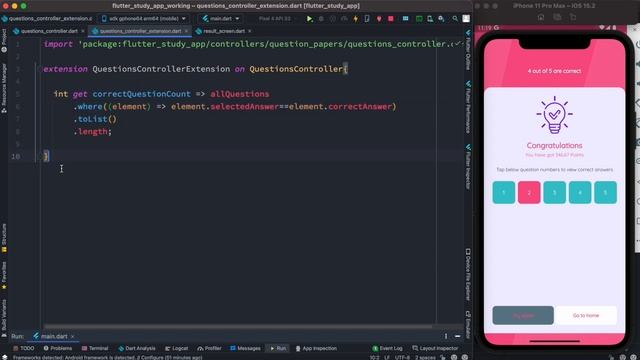The image size is (640, 360).
Task: Open the Terminal tool window
Action: [95, 348]
